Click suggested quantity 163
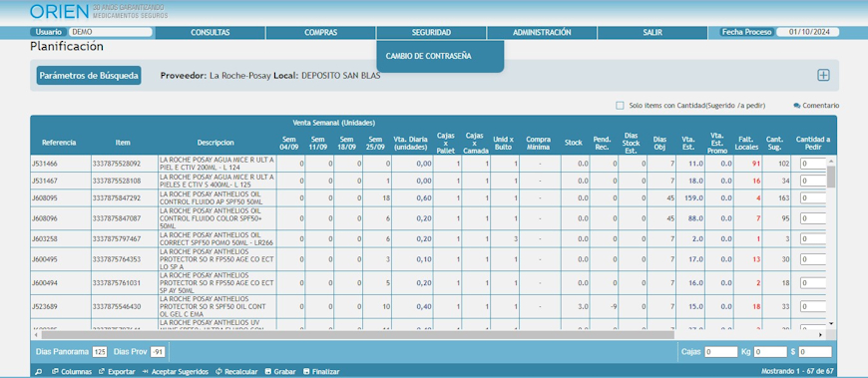Screen dimensions: 868x378 pyautogui.click(x=783, y=198)
